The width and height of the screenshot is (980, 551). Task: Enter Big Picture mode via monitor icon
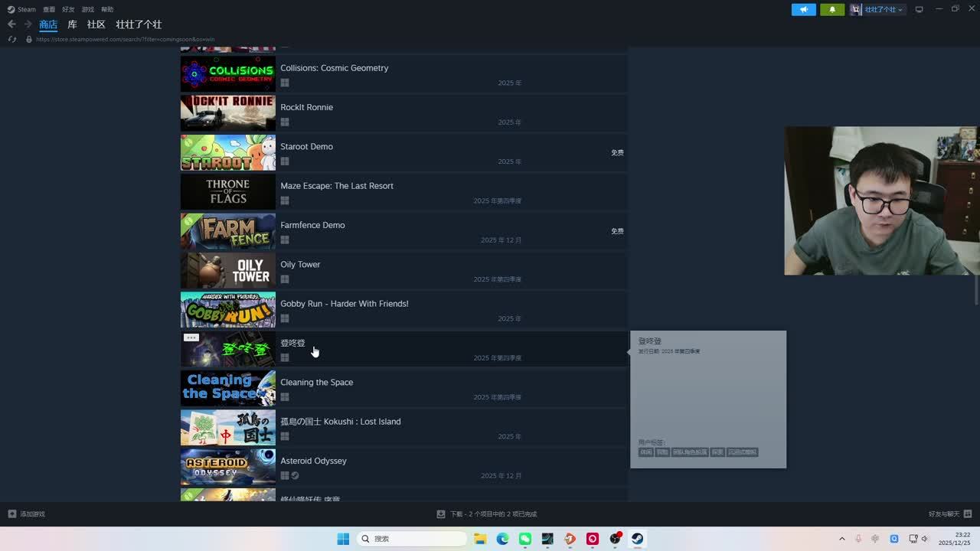(x=919, y=9)
